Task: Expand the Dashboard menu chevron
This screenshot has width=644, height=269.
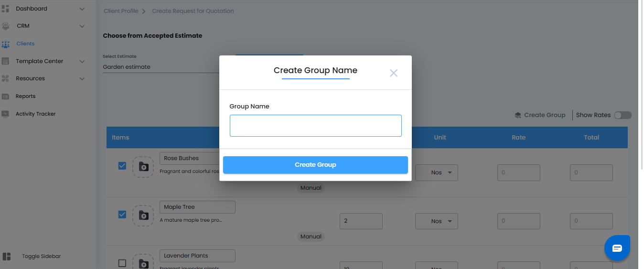Action: (x=82, y=9)
